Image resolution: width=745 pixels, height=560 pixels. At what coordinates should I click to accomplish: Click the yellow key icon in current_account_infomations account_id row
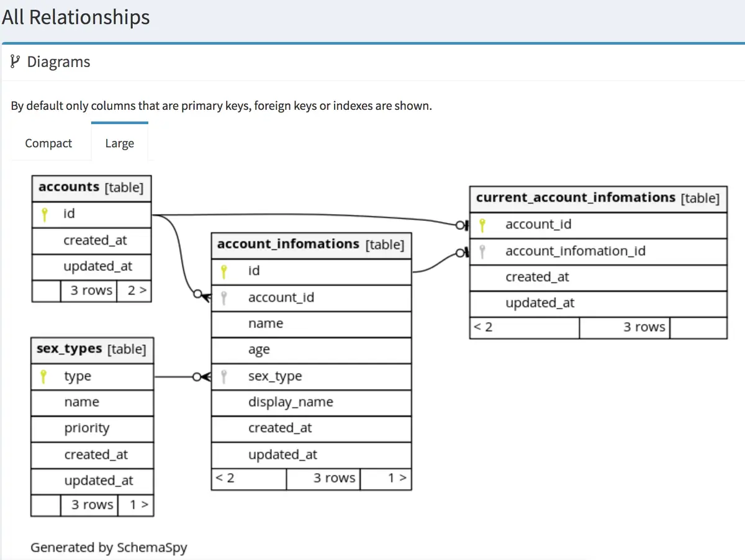482,225
